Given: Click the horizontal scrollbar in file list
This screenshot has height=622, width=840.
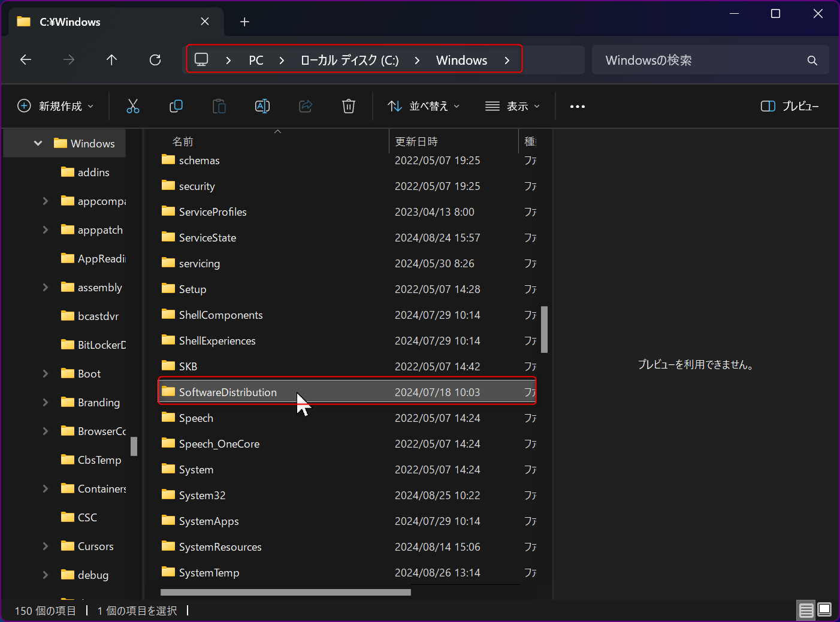Looking at the screenshot, I should pyautogui.click(x=285, y=592).
